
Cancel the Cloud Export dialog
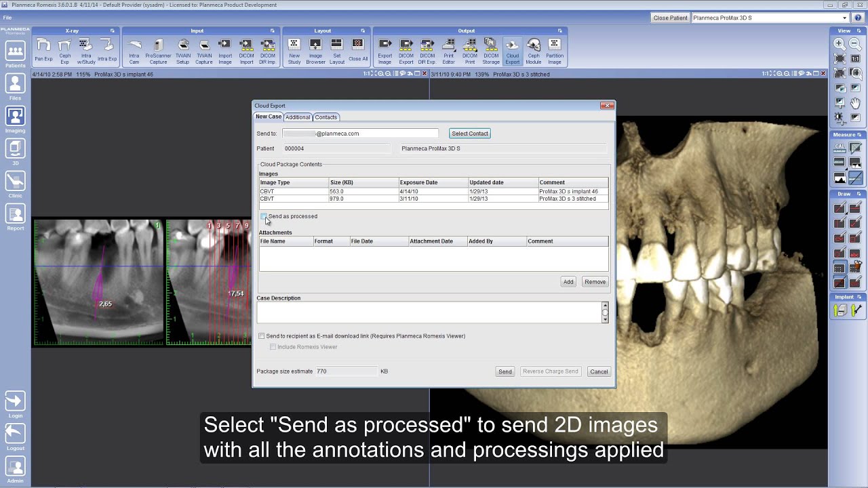[599, 371]
